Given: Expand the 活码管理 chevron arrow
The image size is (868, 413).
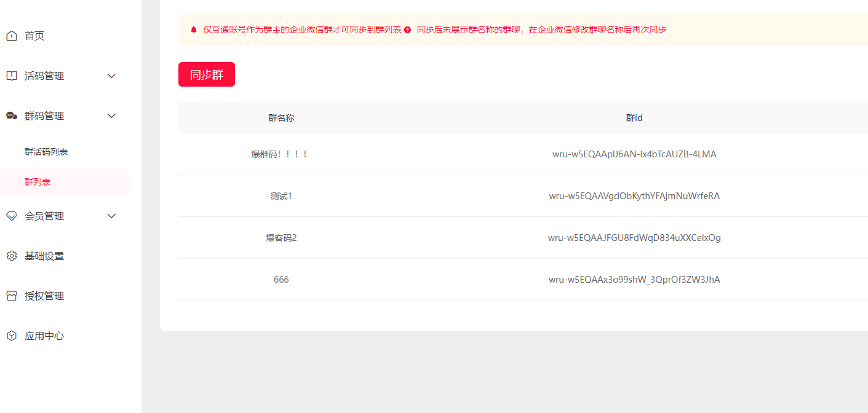Looking at the screenshot, I should tap(111, 76).
